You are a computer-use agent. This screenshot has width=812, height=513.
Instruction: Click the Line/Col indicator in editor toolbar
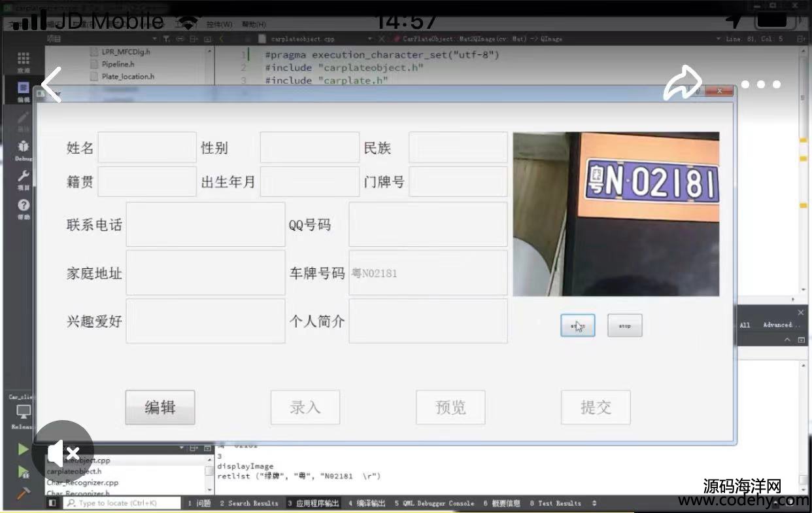pyautogui.click(x=755, y=39)
